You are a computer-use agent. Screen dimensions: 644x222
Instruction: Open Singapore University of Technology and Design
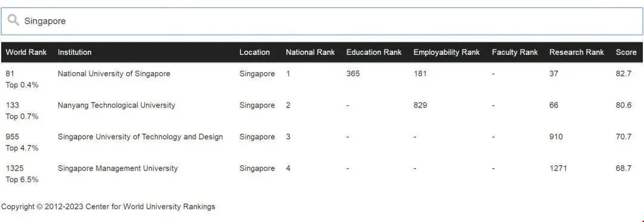pyautogui.click(x=140, y=137)
